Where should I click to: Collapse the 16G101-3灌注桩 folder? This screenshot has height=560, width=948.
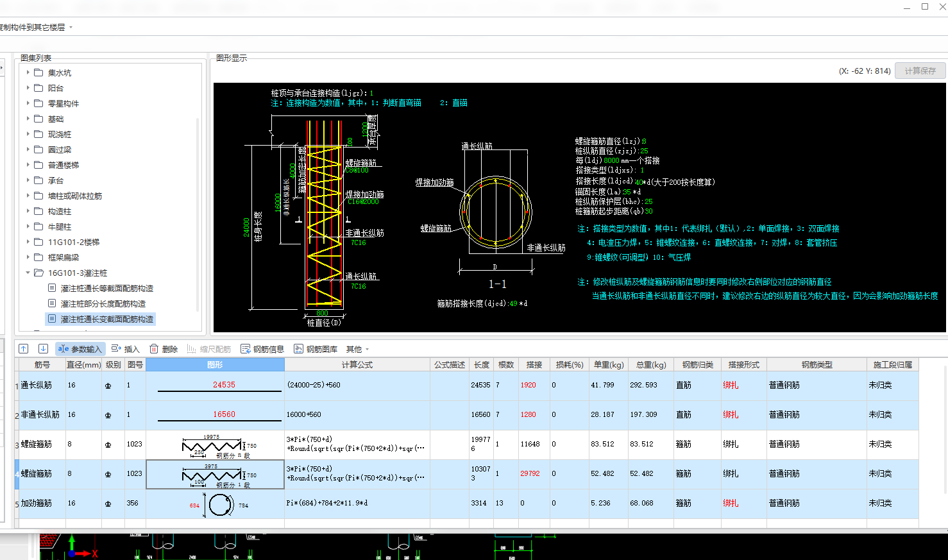[28, 273]
